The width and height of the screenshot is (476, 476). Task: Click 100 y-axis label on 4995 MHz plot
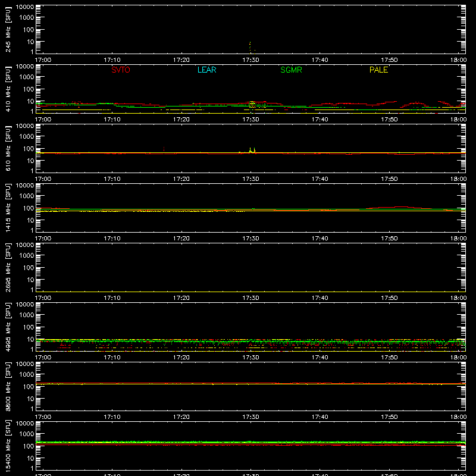29,327
